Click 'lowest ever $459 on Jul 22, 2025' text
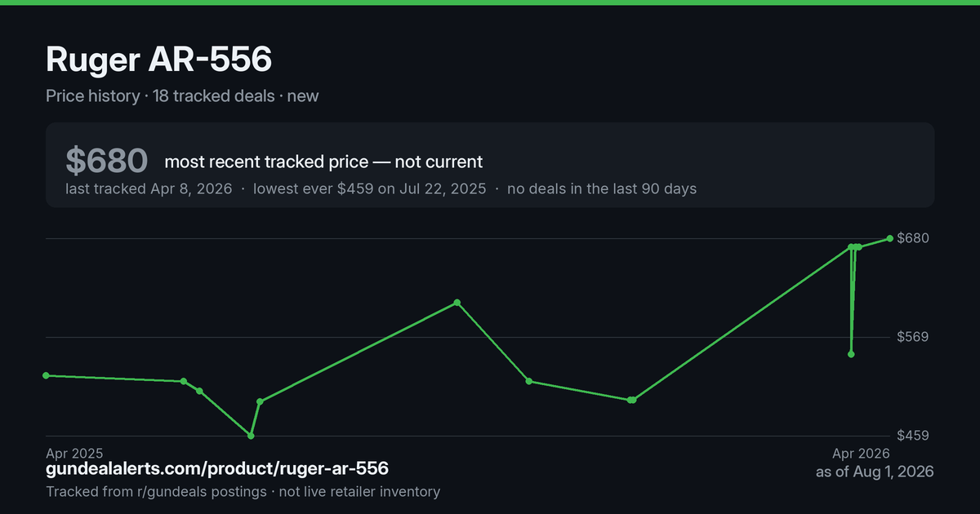The width and height of the screenshot is (980, 514). click(x=369, y=188)
